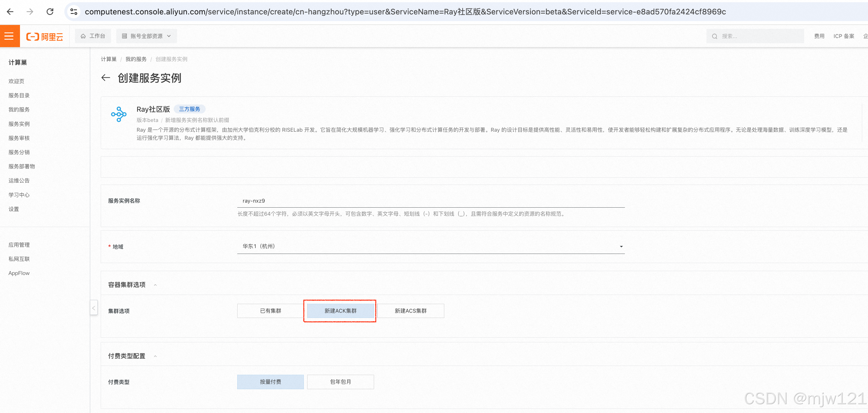Collapse the 付费类型配置 section

(x=155, y=356)
